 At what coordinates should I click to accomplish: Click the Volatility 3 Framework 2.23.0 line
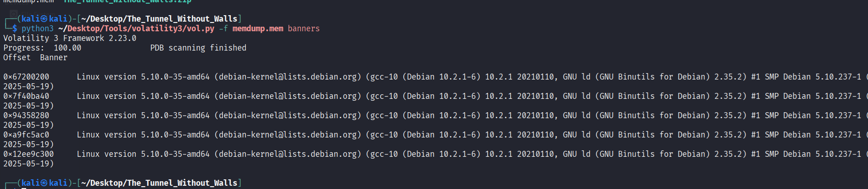coord(70,38)
